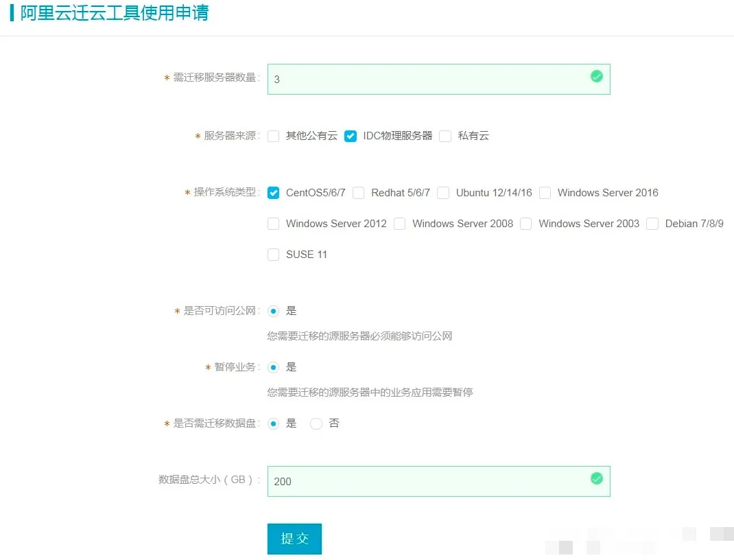
Task: Check the 其他公有云 checkbox
Action: pos(274,136)
